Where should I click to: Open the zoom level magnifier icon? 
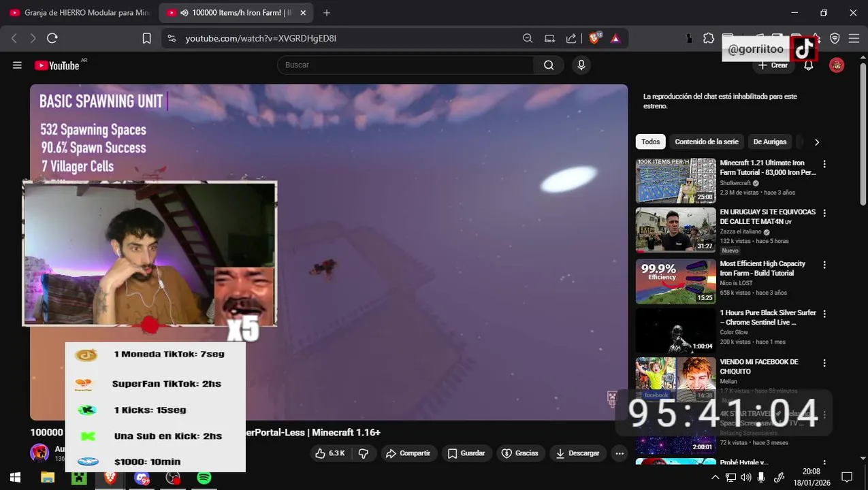(x=528, y=39)
